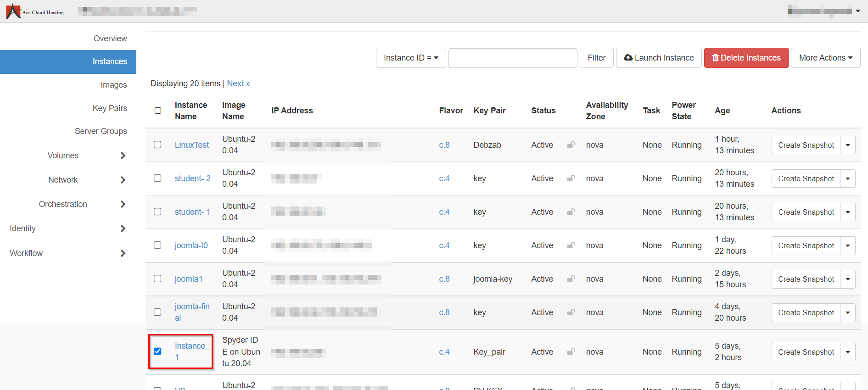Screen dimensions: 868x390
Task: Open action dropdown arrow for joomla-t0
Action: point(847,245)
